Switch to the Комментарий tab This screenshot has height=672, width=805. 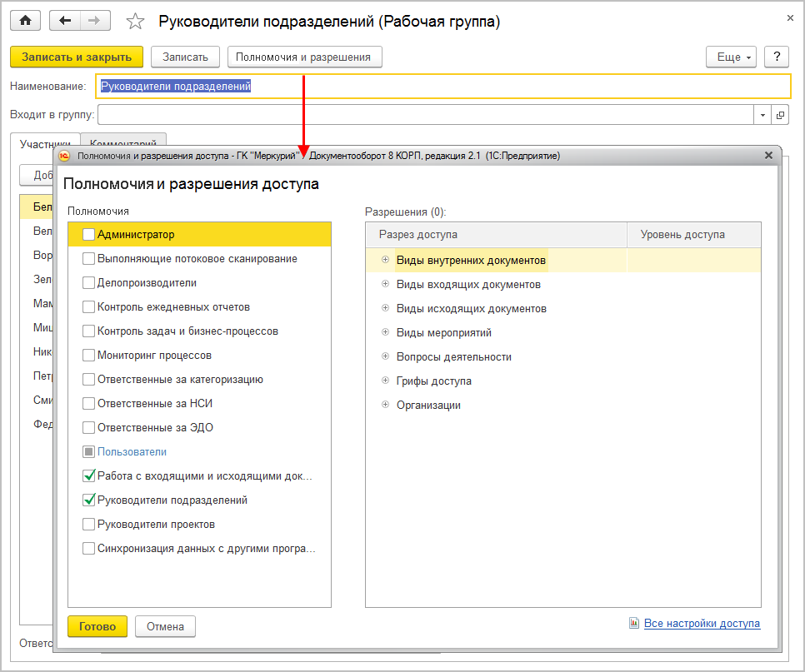(123, 143)
